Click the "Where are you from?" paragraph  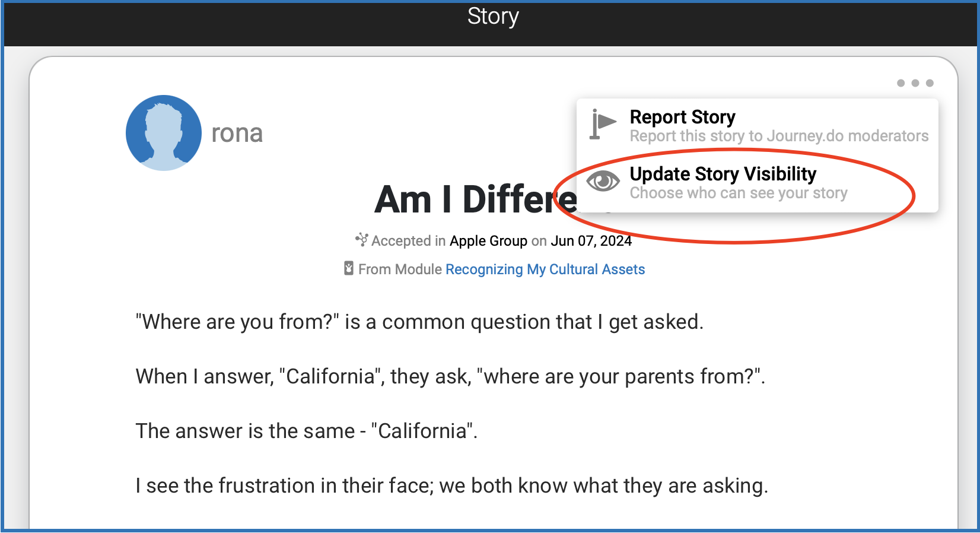click(x=419, y=322)
